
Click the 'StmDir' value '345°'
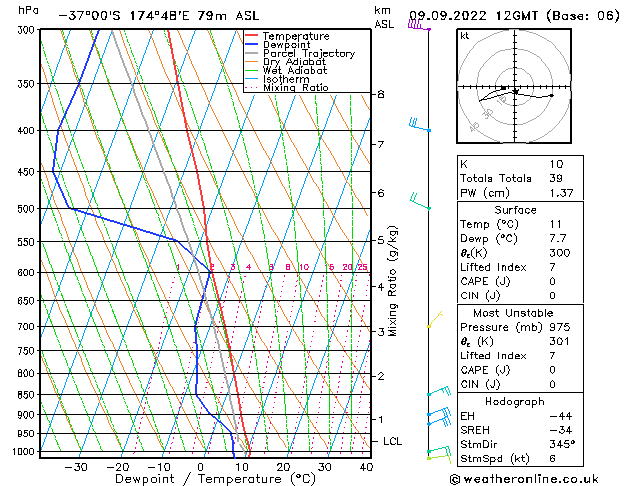click(562, 445)
